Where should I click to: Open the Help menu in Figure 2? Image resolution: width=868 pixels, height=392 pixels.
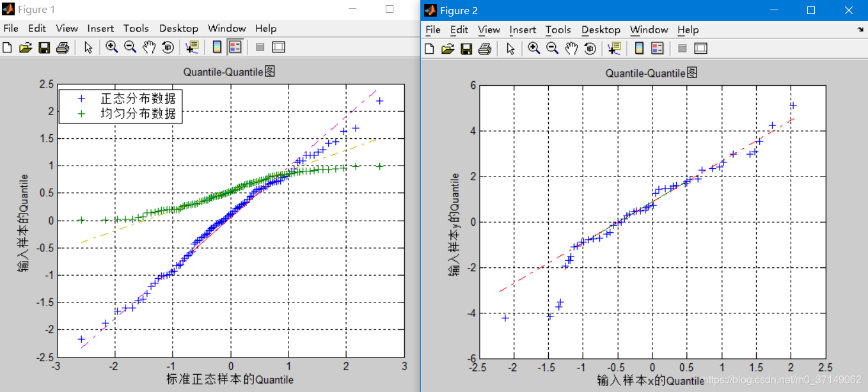tap(688, 29)
